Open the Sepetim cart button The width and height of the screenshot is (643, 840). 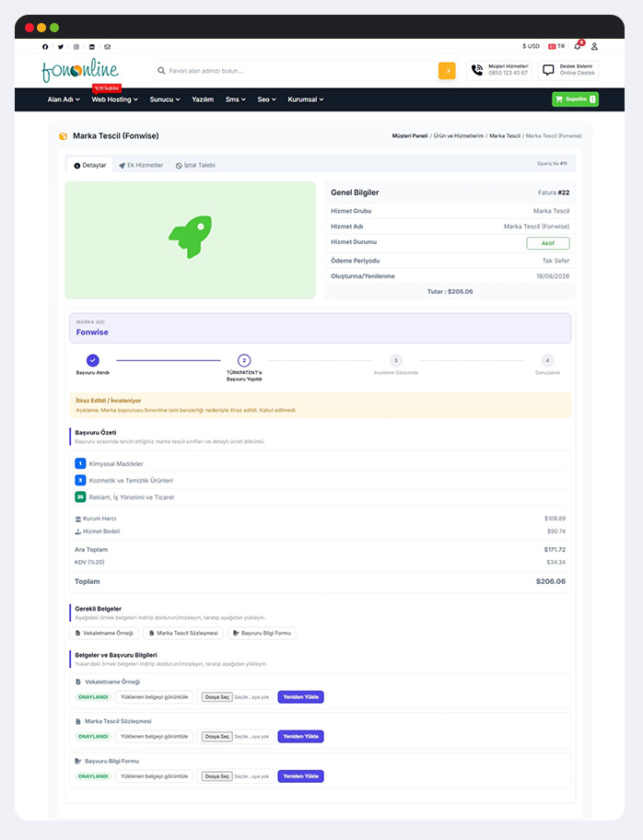pos(575,99)
